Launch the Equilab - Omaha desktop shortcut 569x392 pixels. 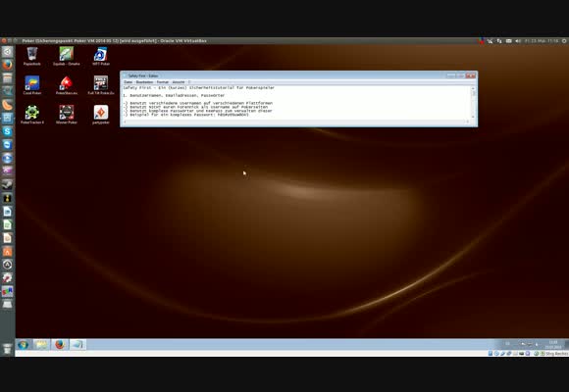tap(67, 56)
